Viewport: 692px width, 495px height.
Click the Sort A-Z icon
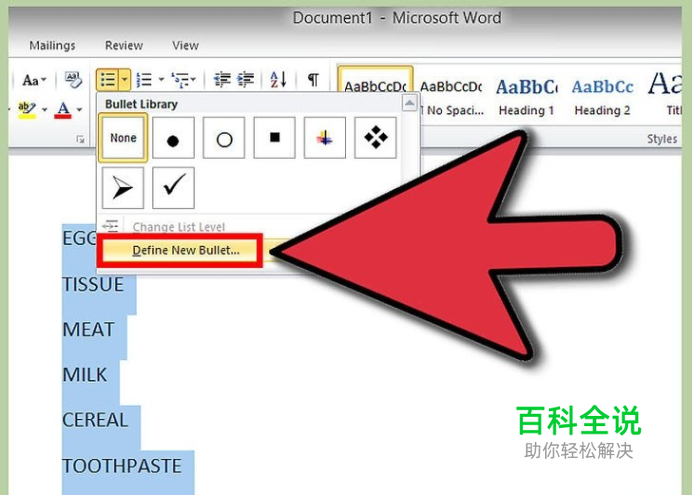(278, 80)
